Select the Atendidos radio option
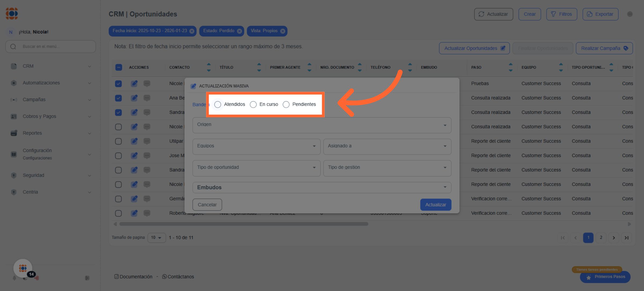The height and width of the screenshot is (291, 644). pyautogui.click(x=218, y=105)
